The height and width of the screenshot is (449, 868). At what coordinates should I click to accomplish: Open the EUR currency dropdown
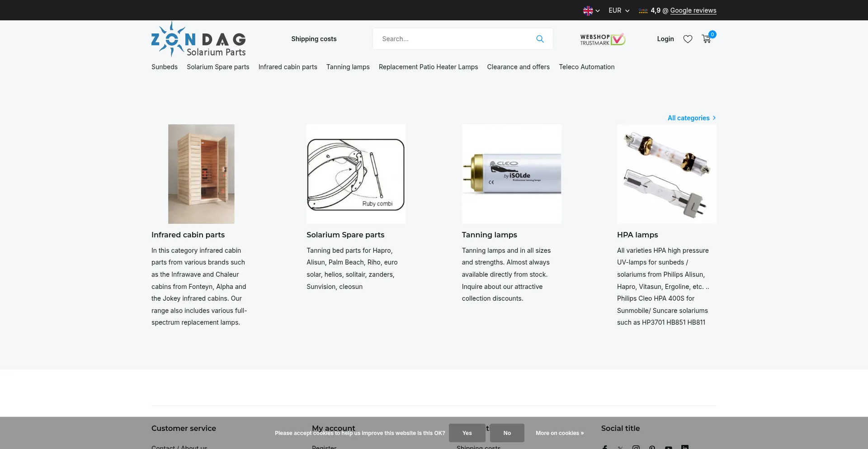pos(619,10)
